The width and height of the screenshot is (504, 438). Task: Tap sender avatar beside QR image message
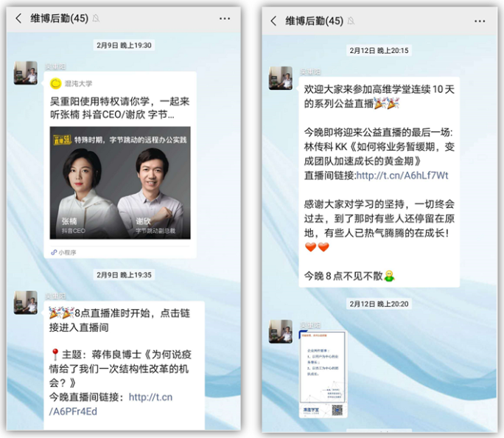(281, 332)
